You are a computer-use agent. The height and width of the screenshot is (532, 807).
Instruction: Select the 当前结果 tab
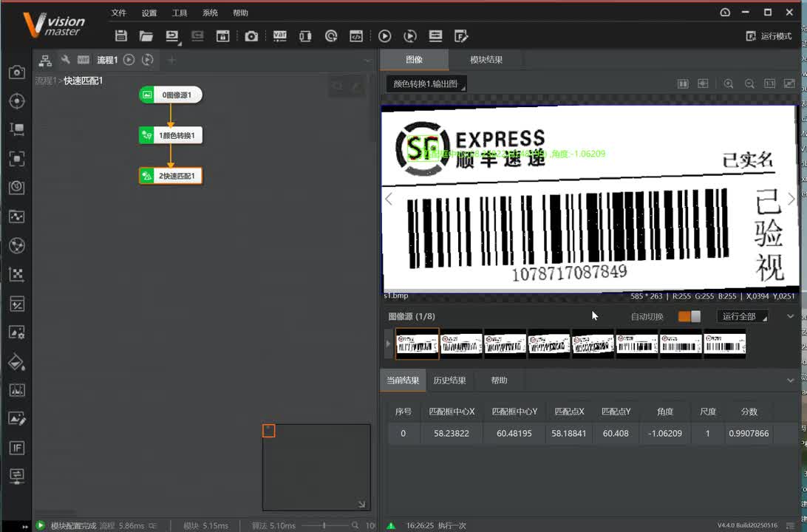coord(403,381)
